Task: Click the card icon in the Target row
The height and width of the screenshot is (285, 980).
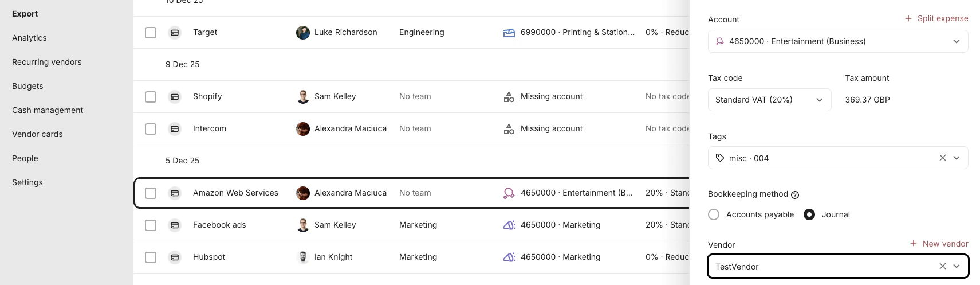Action: tap(175, 33)
